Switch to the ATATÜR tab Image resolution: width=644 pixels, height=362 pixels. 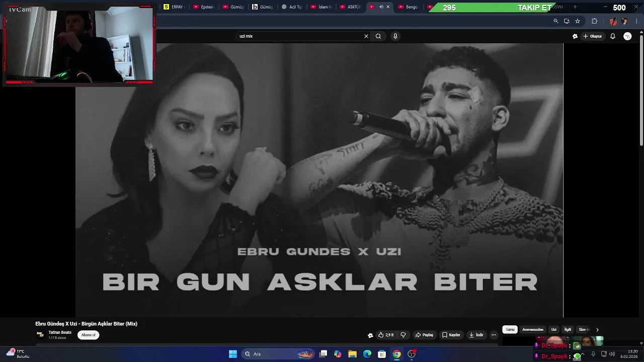point(350,7)
